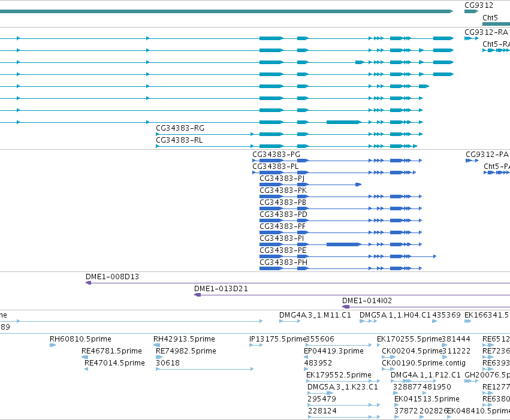Select EST DMG4A.1_1.P12.C1
510x420 pixels.
tap(425, 376)
